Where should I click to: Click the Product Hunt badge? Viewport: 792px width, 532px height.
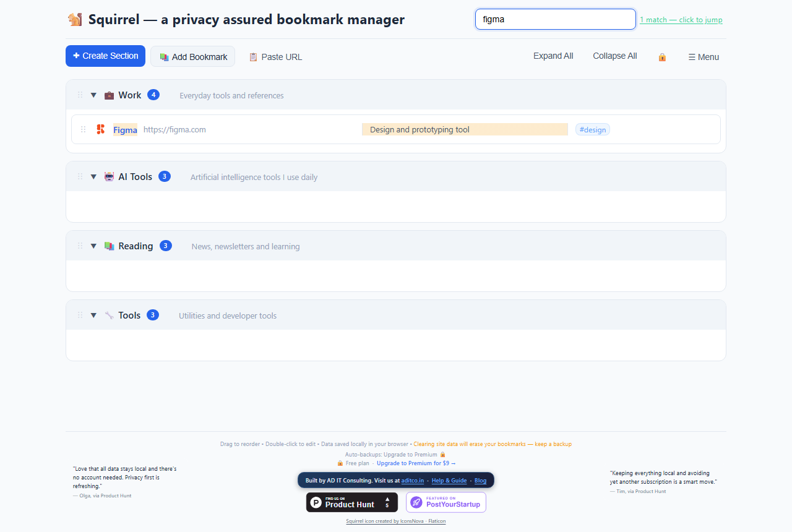click(352, 502)
